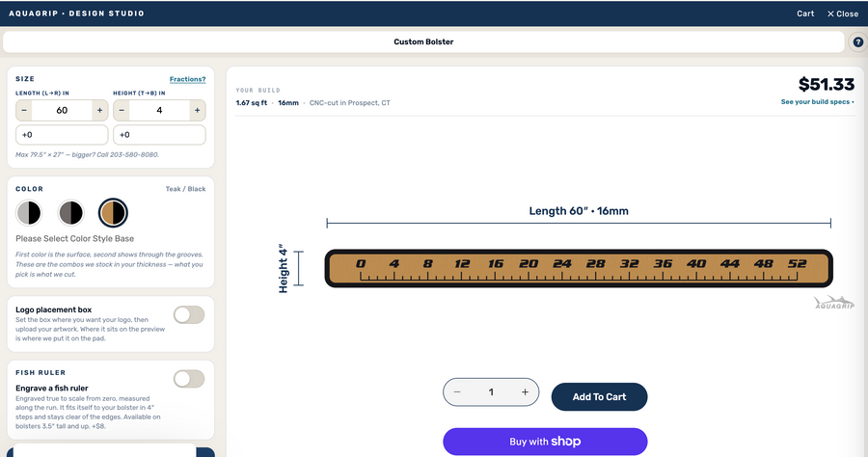Click the Custom Bolster title bar

[x=423, y=42]
